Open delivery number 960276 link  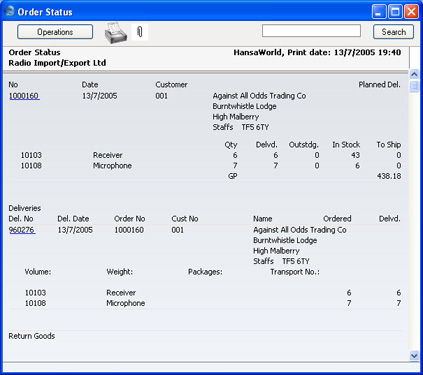pos(22,230)
